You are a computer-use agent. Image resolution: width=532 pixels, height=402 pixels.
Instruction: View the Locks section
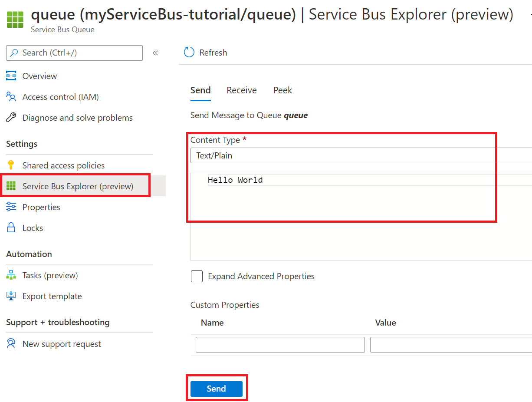click(32, 227)
